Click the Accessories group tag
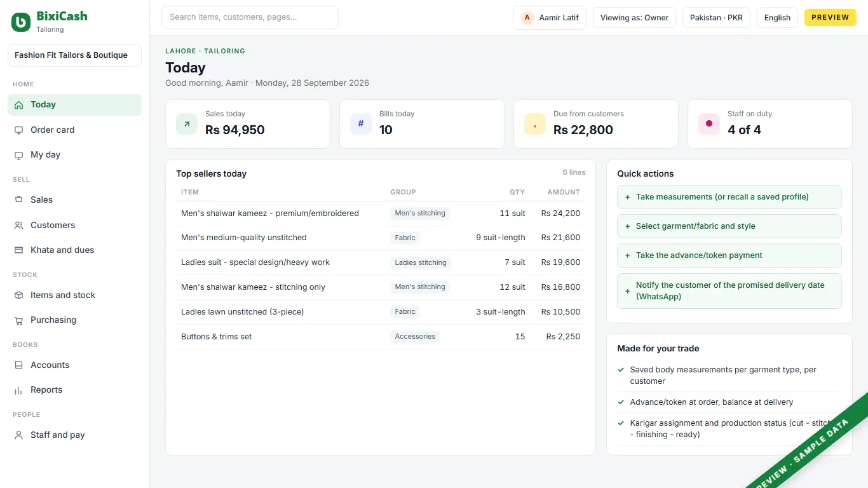The image size is (868, 488). coord(415,337)
